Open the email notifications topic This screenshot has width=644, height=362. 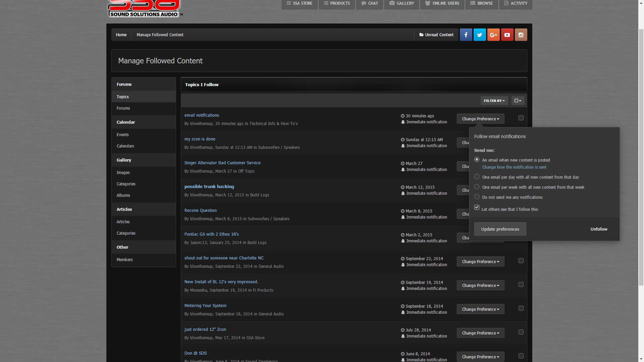coord(202,115)
